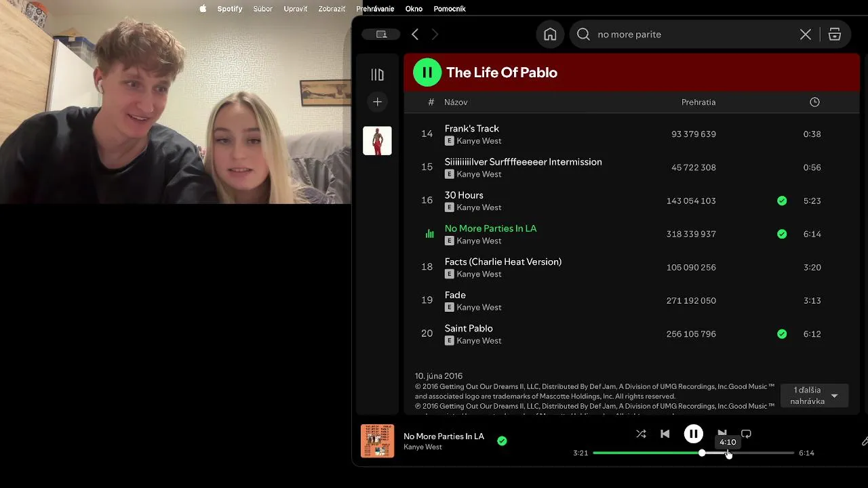Viewport: 868px width, 488px height.
Task: Open Kanye West link under Fade
Action: [479, 308]
